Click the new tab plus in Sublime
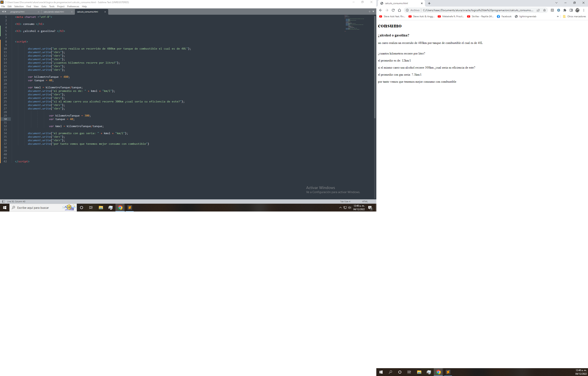Viewport: 588px width, 376px height. [369, 12]
